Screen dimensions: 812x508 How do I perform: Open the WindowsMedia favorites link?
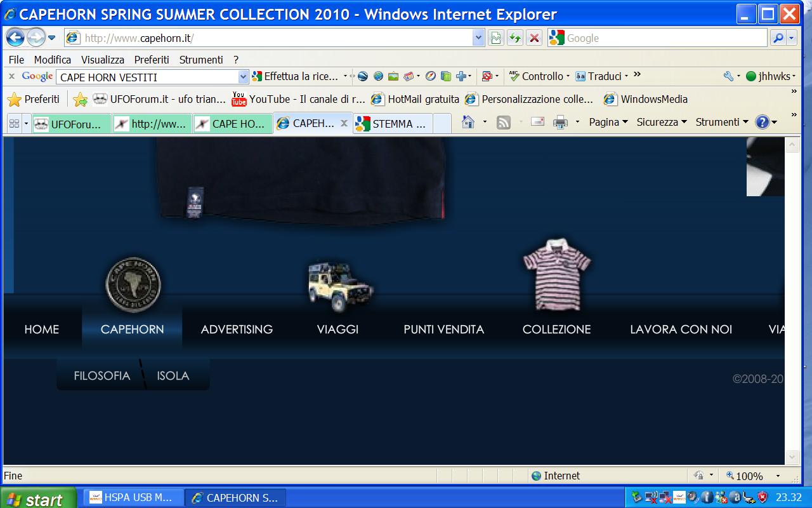645,99
